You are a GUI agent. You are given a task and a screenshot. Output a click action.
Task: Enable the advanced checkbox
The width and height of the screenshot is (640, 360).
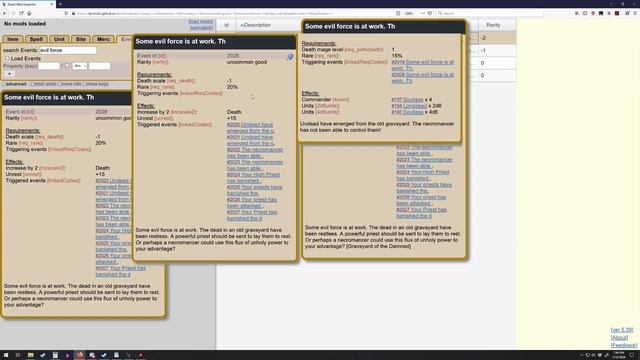[x=4, y=84]
